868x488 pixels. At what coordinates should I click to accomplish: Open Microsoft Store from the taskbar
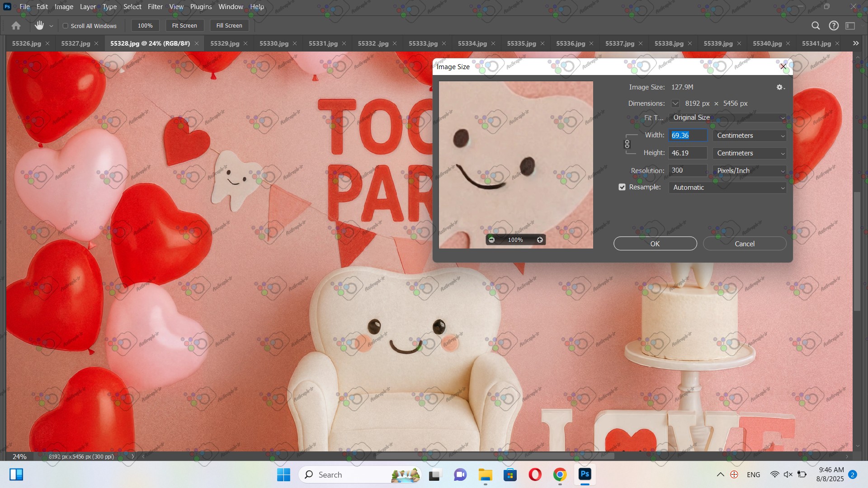[510, 475]
